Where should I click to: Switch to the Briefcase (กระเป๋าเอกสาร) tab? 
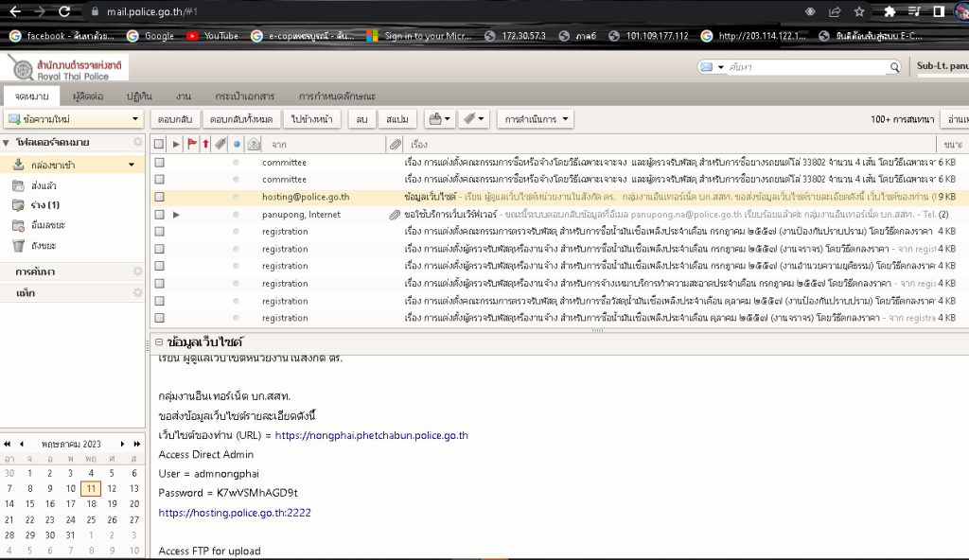(x=244, y=96)
